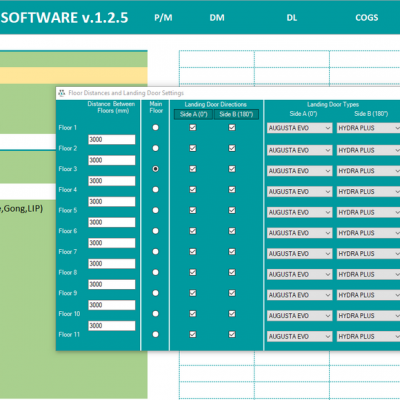Click the 'Floor 11' row label
400x400 pixels.
[x=69, y=334]
